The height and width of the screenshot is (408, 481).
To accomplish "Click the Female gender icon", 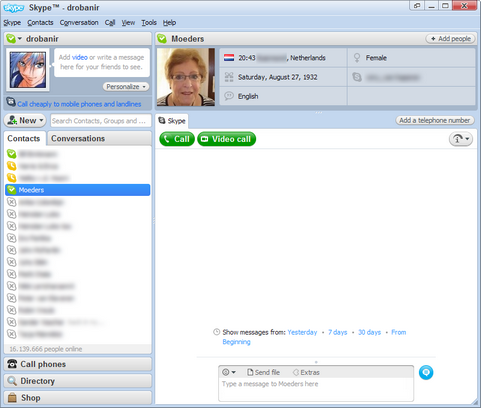I will 357,58.
